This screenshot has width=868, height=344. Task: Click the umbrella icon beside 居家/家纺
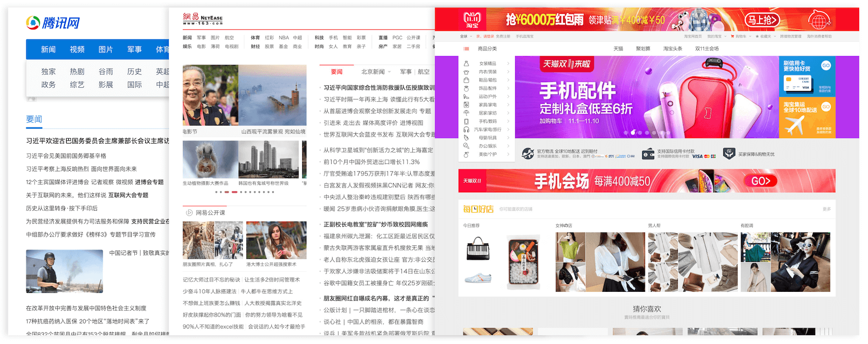[x=466, y=113]
